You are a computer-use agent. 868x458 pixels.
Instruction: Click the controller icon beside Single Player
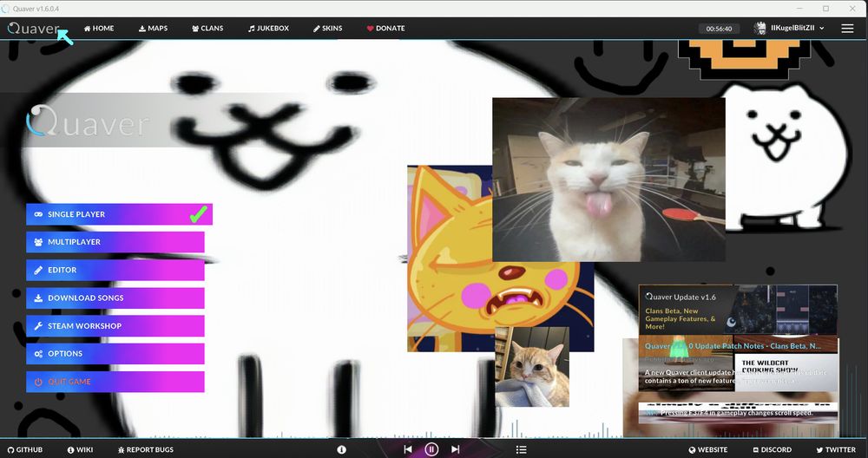pos(38,214)
